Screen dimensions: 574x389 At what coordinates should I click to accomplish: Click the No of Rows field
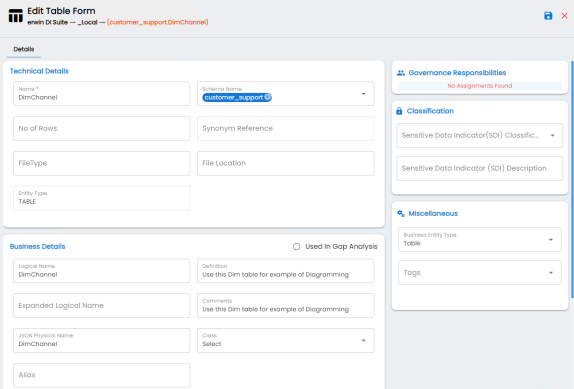point(102,128)
